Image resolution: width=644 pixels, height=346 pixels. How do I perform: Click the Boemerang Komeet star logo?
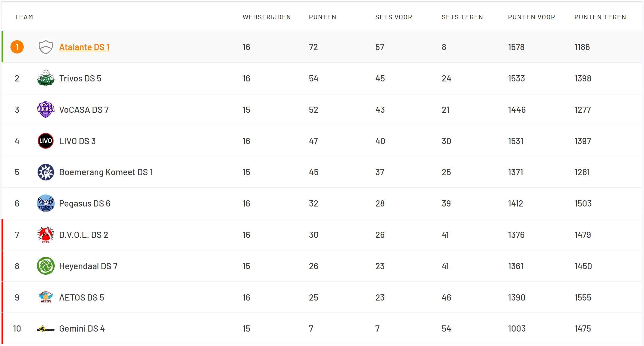[45, 172]
